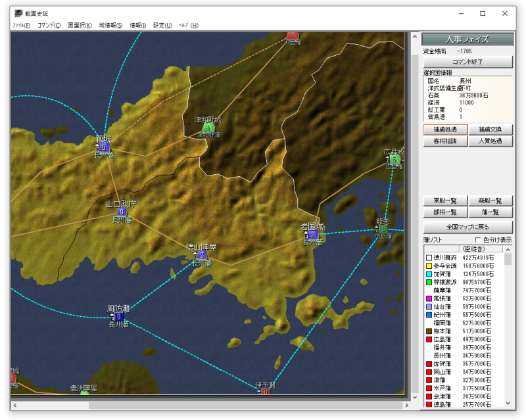Open the 部将一覧 list
Viewport: 526px width, 420px height.
(x=445, y=212)
